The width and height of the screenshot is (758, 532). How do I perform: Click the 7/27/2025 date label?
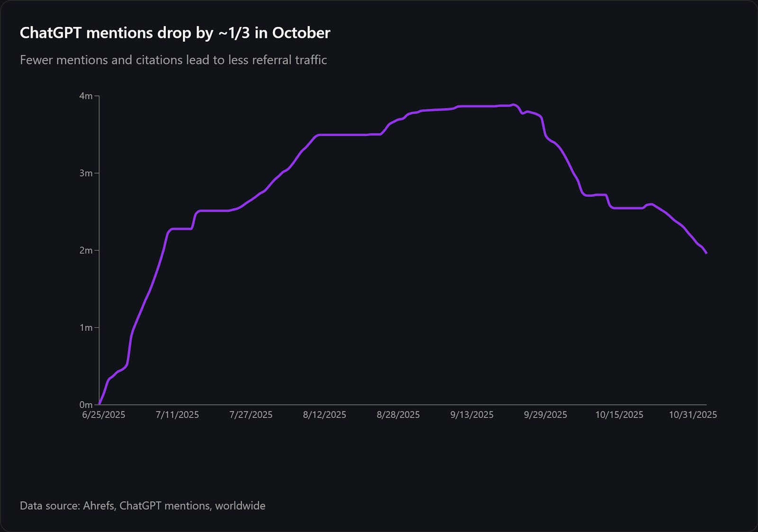point(251,415)
